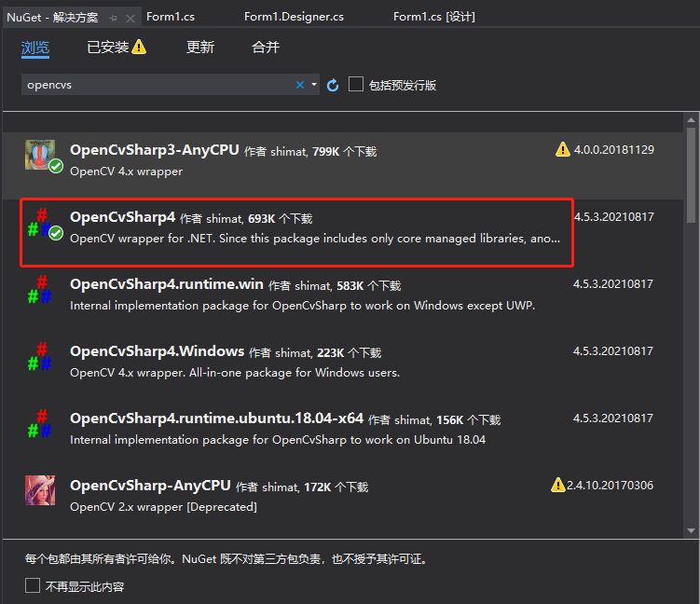Click the OpenCvSharp4.Windows package icon

(39, 359)
